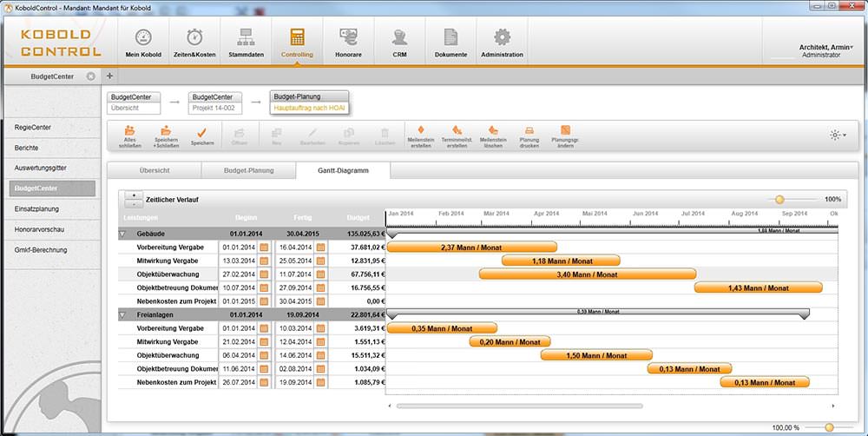
Task: Click the plus button beside Zeitlicher Verlauf
Action: (134, 195)
